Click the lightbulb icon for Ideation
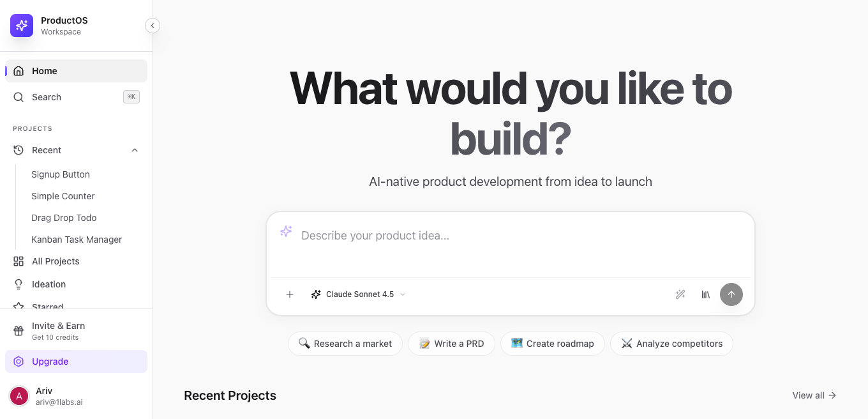The height and width of the screenshot is (419, 868). click(18, 284)
